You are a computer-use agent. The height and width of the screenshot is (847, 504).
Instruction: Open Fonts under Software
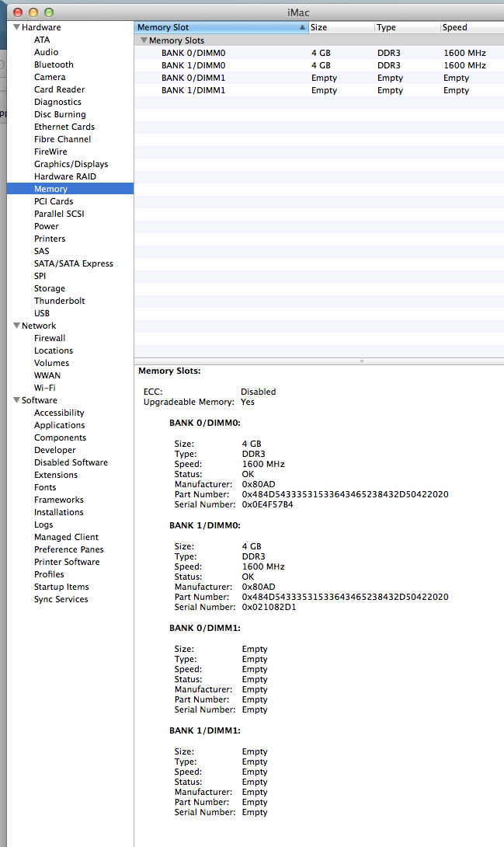pyautogui.click(x=45, y=486)
